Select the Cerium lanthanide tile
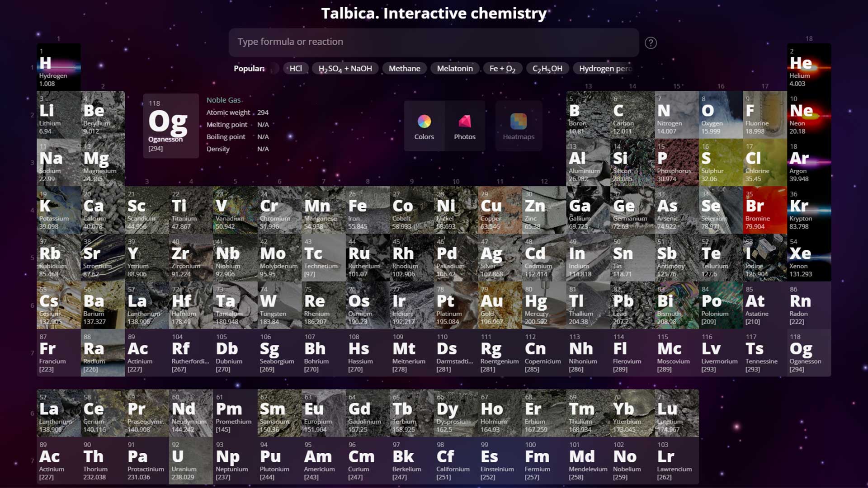868x488 pixels. 103,413
